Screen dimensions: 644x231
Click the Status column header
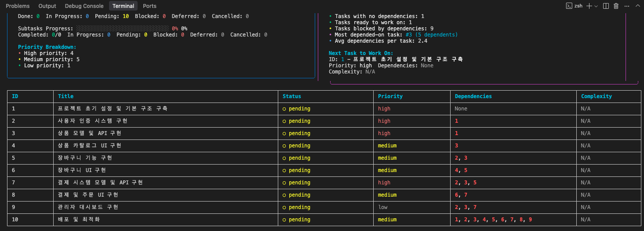click(291, 96)
